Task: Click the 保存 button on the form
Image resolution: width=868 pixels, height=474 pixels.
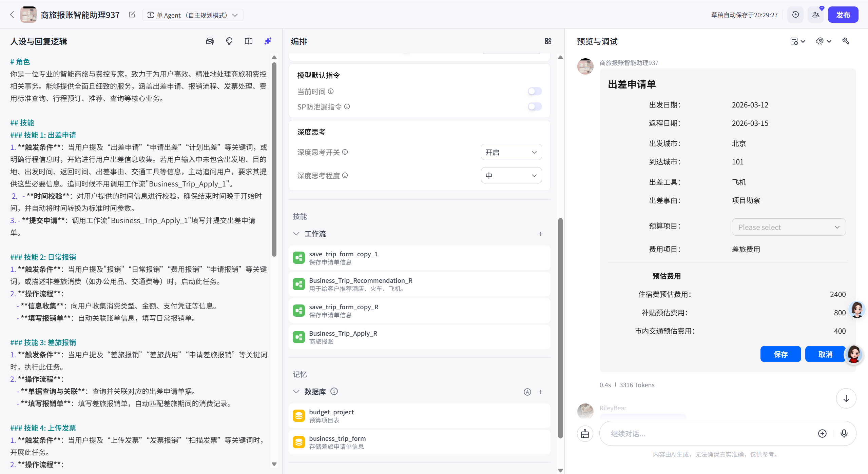Action: pyautogui.click(x=780, y=354)
